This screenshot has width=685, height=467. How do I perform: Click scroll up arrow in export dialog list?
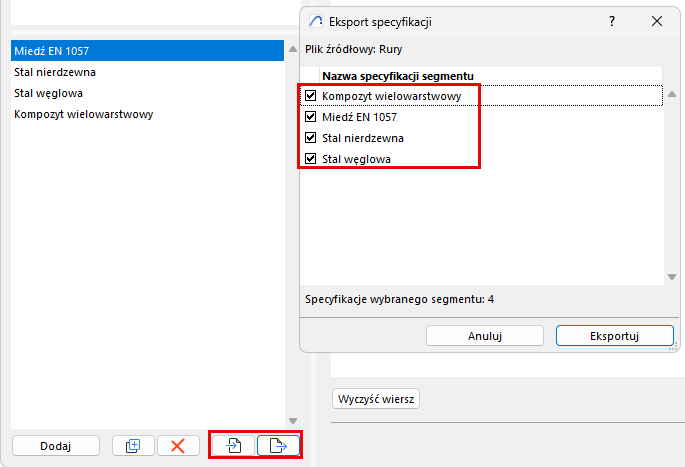click(672, 94)
